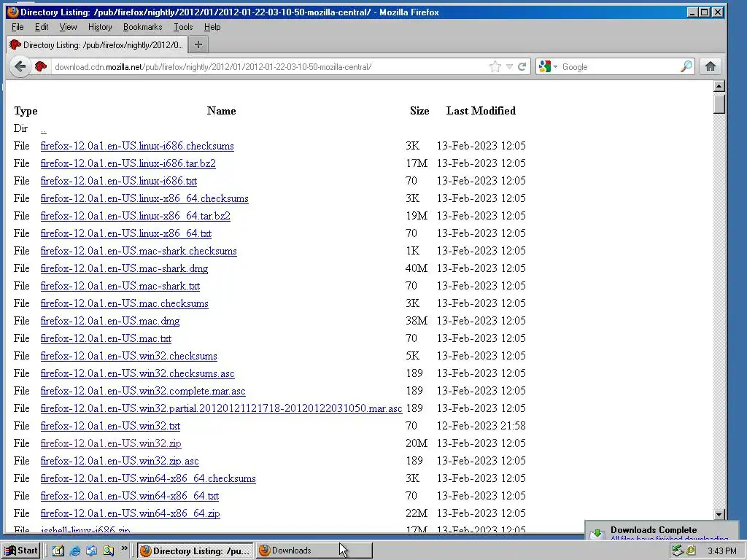Click the 'Name' column header
747x560 pixels.
221,111
